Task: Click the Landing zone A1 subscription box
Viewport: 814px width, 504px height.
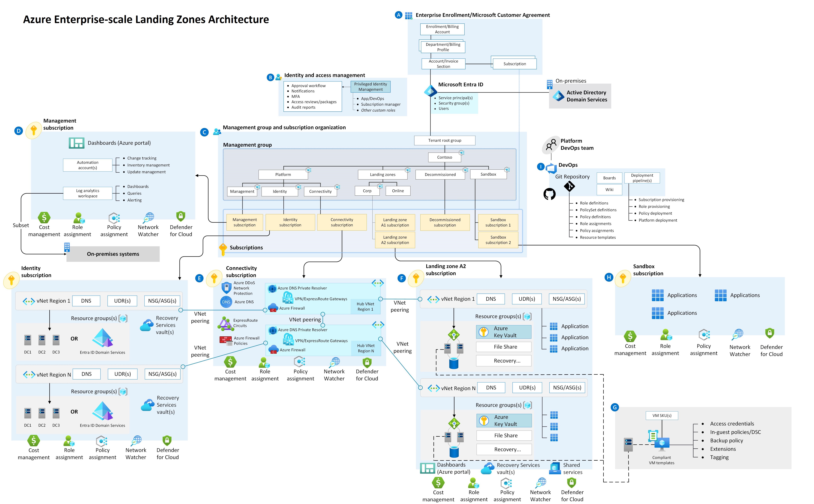Action: click(x=395, y=223)
